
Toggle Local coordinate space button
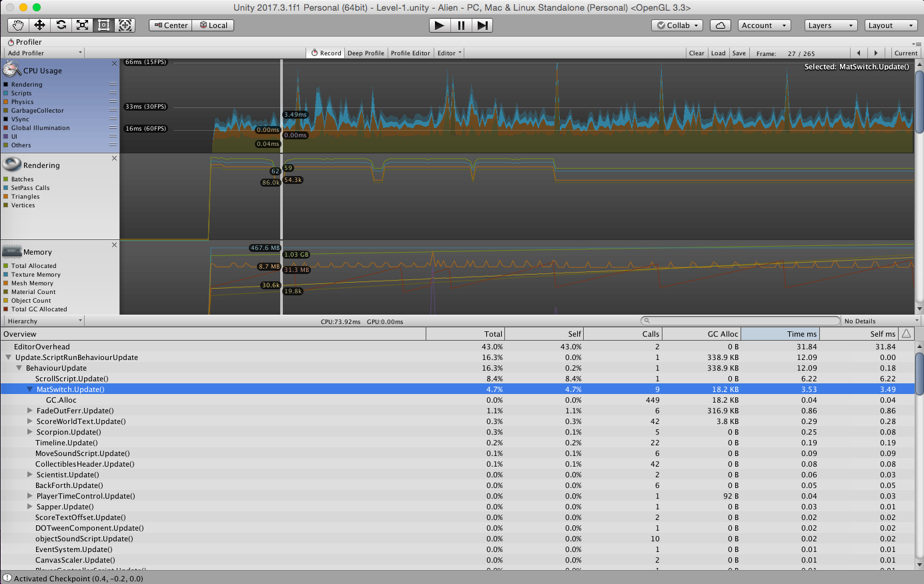coord(213,25)
